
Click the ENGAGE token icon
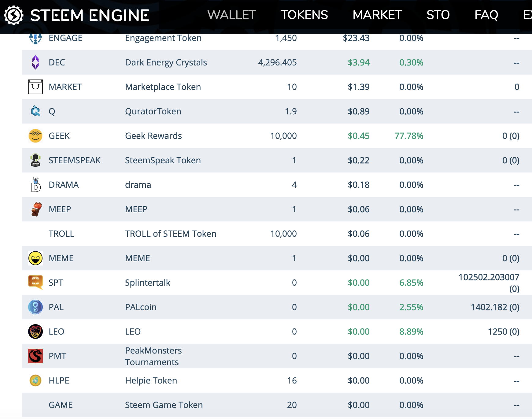35,39
